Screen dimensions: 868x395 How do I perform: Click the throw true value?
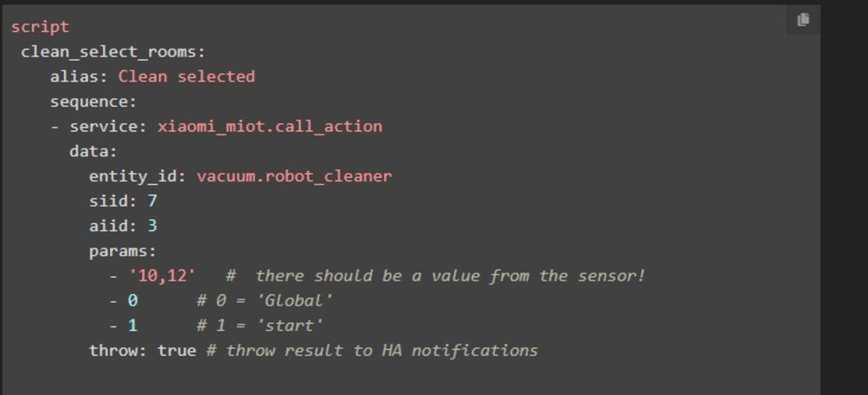(x=176, y=350)
